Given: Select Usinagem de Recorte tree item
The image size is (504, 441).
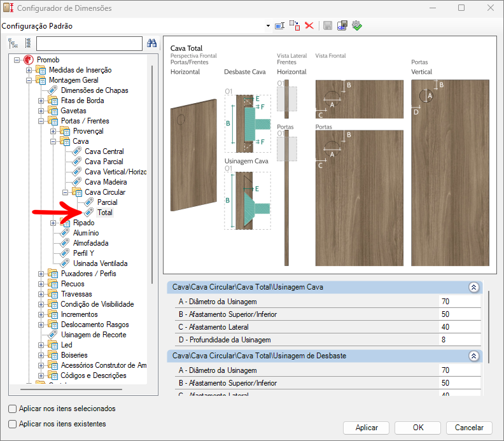Looking at the screenshot, I should (94, 335).
